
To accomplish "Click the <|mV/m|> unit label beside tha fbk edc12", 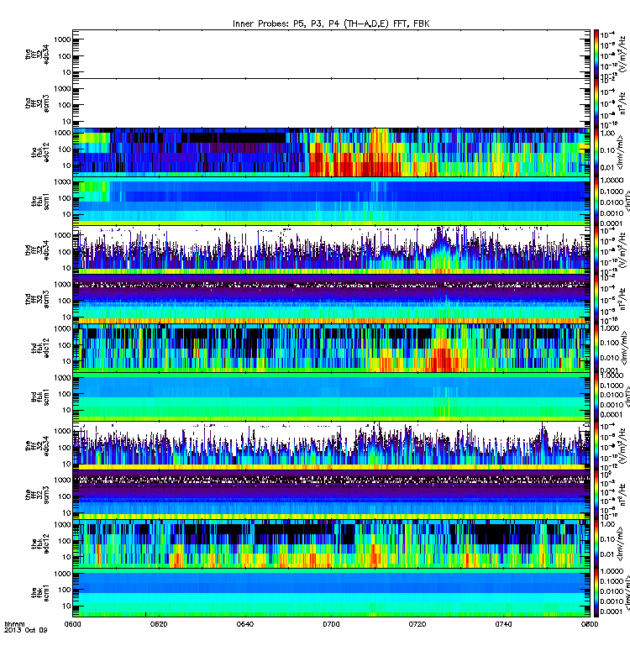I will 622,153.
